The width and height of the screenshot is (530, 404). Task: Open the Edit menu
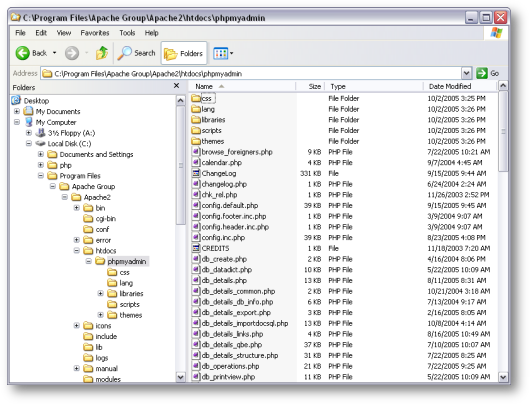[41, 33]
